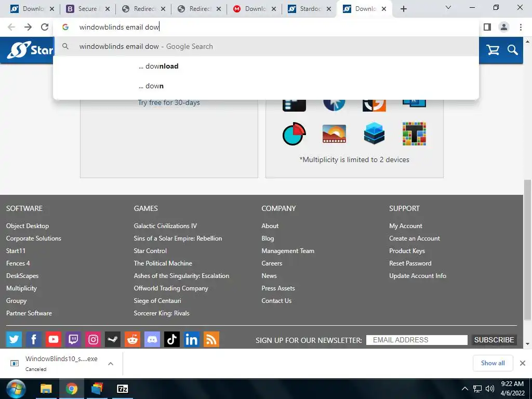
Task: Open the YouTube social icon
Action: pyautogui.click(x=54, y=339)
